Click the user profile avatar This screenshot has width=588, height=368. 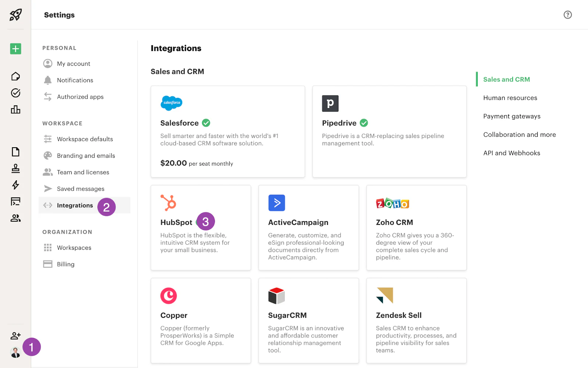[x=15, y=352]
